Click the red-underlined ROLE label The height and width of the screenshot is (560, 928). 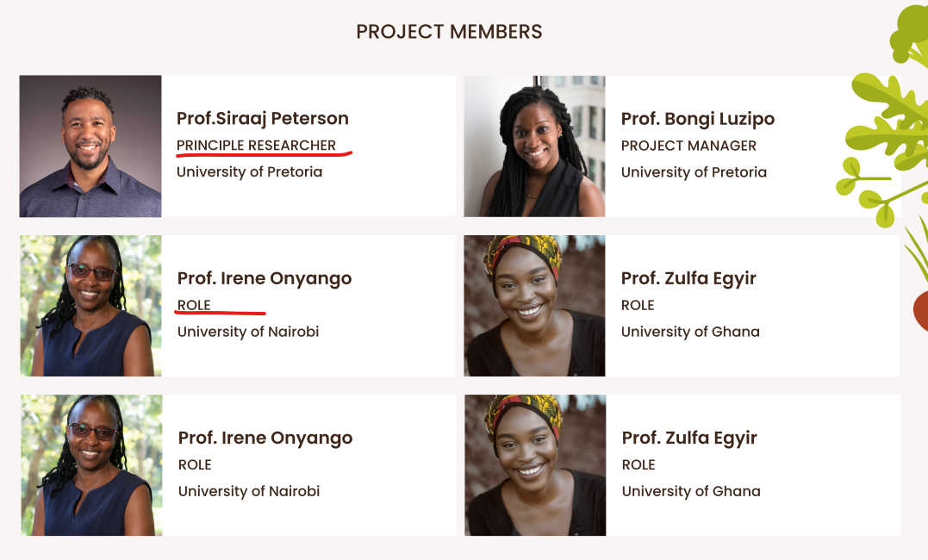194,305
